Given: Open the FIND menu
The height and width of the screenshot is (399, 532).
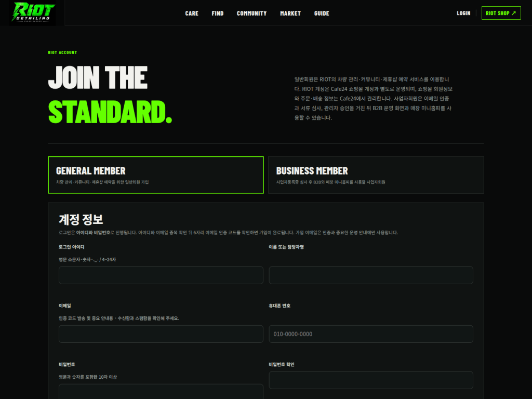Looking at the screenshot, I should click(218, 13).
